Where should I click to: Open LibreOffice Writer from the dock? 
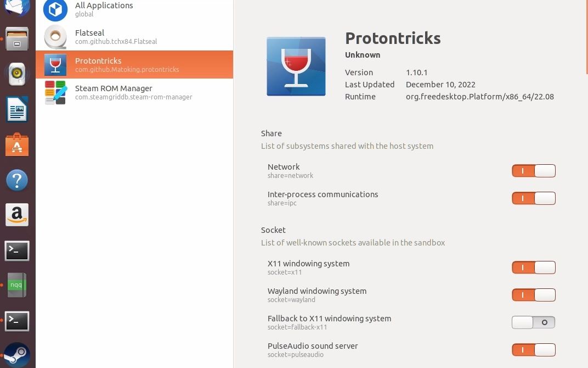coord(17,109)
